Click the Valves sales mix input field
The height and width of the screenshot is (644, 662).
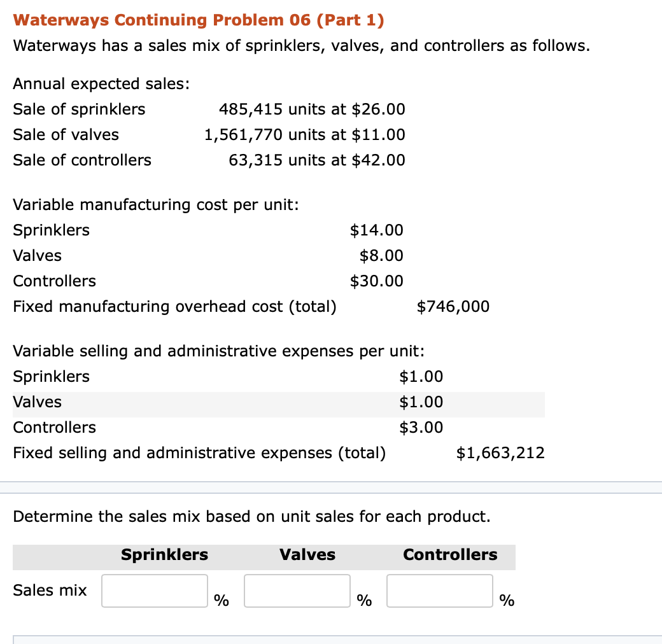click(297, 591)
